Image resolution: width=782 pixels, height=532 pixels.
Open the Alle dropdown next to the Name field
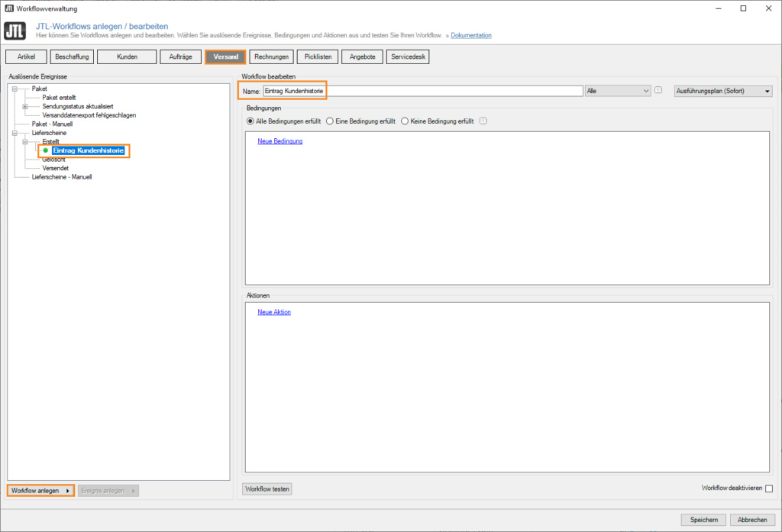[645, 90]
